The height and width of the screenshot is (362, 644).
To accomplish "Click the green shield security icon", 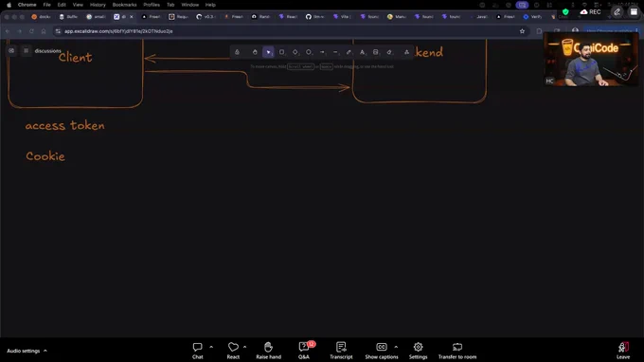I will (x=565, y=12).
